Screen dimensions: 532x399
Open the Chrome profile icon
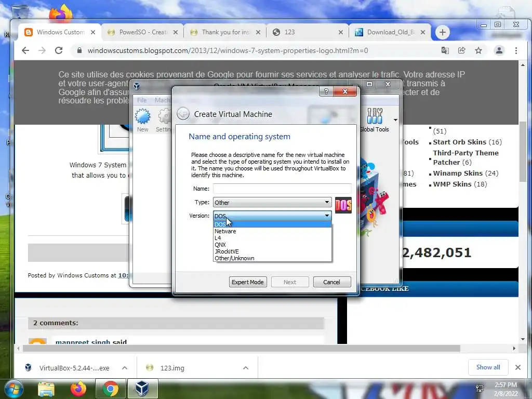499,50
